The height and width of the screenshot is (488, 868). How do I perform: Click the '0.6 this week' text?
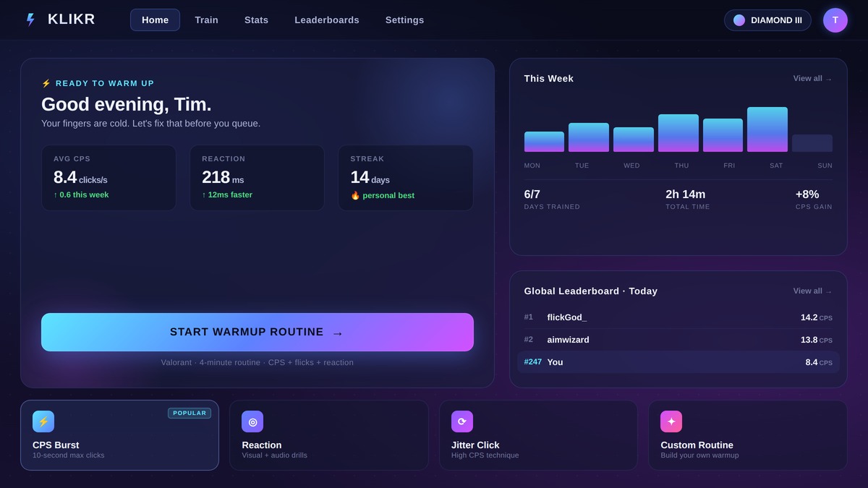[84, 194]
